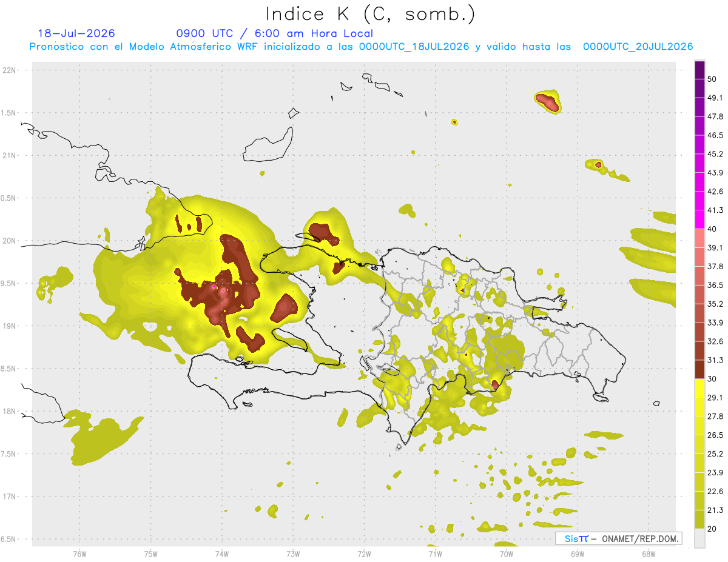Click the valid-until time "0000UTC_20JUL2026"
Screen dimensions: 728x562
638,47
